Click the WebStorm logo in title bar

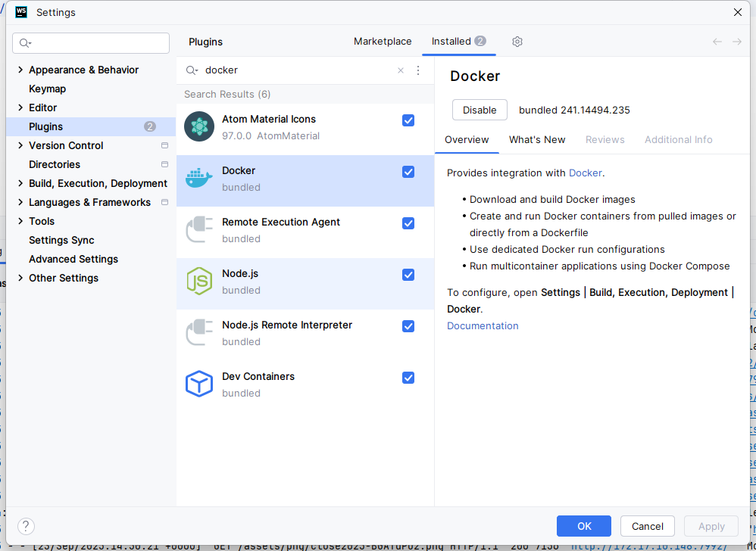21,12
